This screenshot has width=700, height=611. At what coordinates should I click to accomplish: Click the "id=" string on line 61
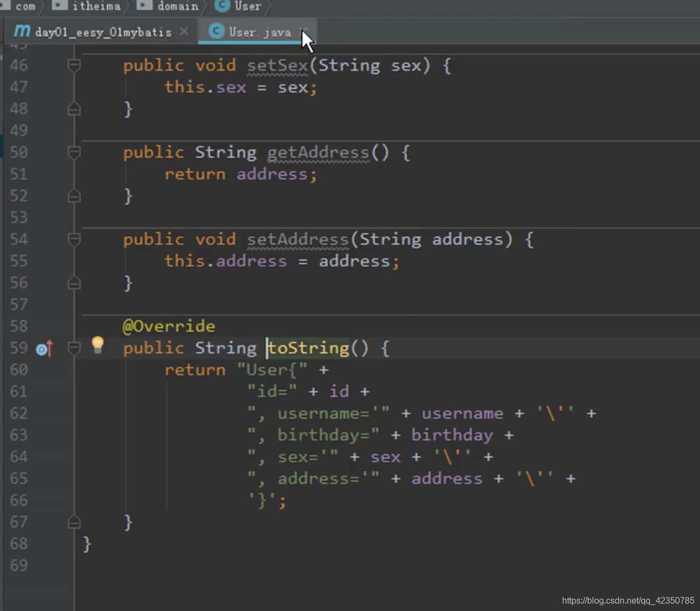(x=272, y=392)
